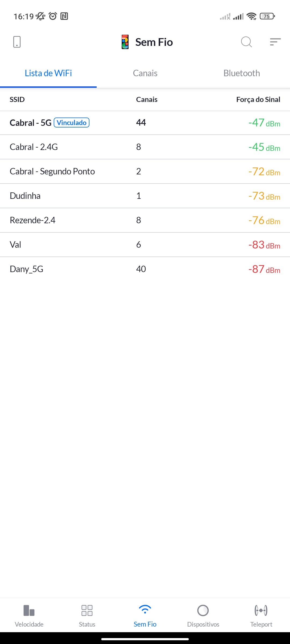This screenshot has height=644, width=290.
Task: Open search with the magnifier icon
Action: 246,42
